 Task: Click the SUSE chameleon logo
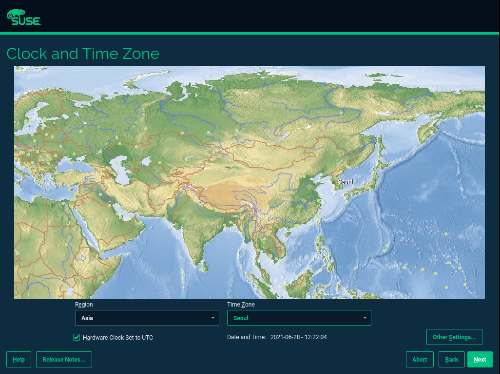click(24, 17)
